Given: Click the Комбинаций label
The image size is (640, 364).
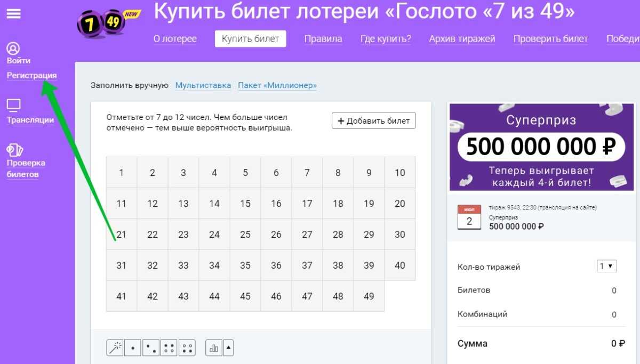Looking at the screenshot, I should click(x=483, y=314).
